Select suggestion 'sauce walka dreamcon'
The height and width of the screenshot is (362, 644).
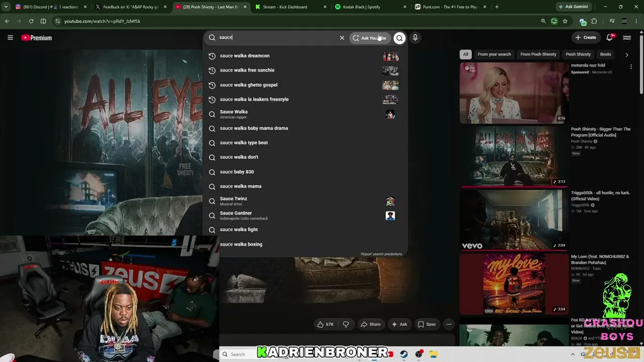point(304,56)
